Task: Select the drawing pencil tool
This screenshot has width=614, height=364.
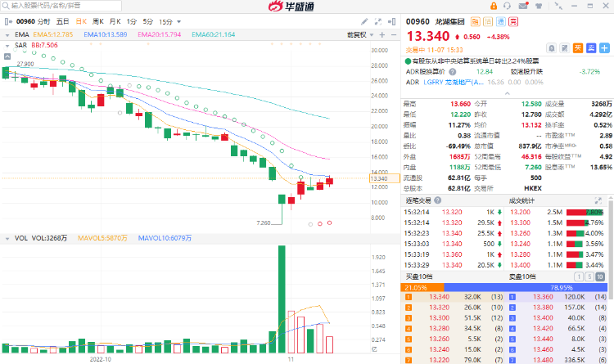Action: click(364, 21)
